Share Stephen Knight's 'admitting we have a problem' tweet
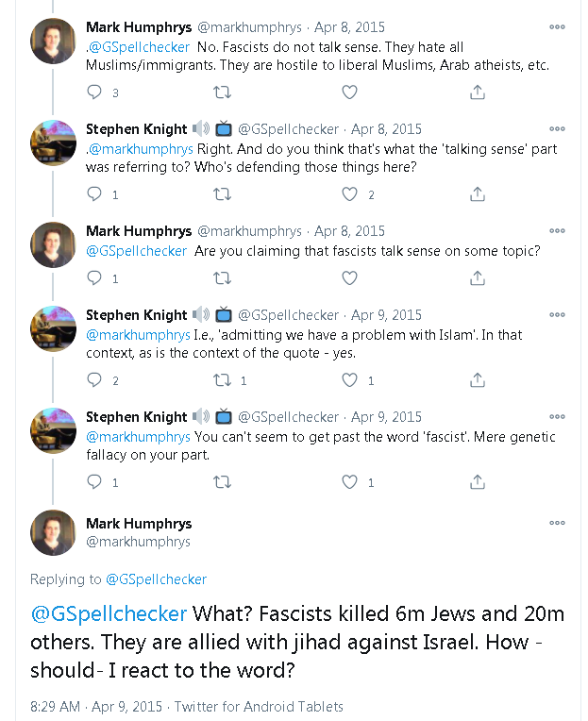This screenshot has height=721, width=588. pos(478,380)
